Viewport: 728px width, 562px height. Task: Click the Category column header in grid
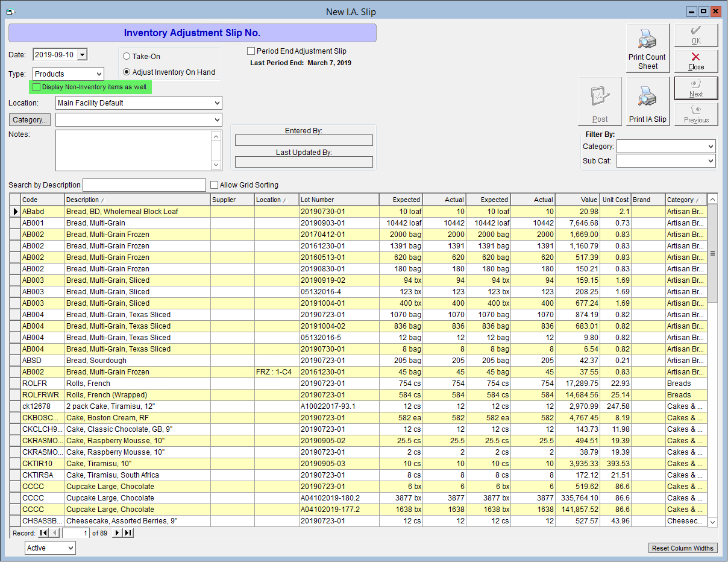coord(686,200)
